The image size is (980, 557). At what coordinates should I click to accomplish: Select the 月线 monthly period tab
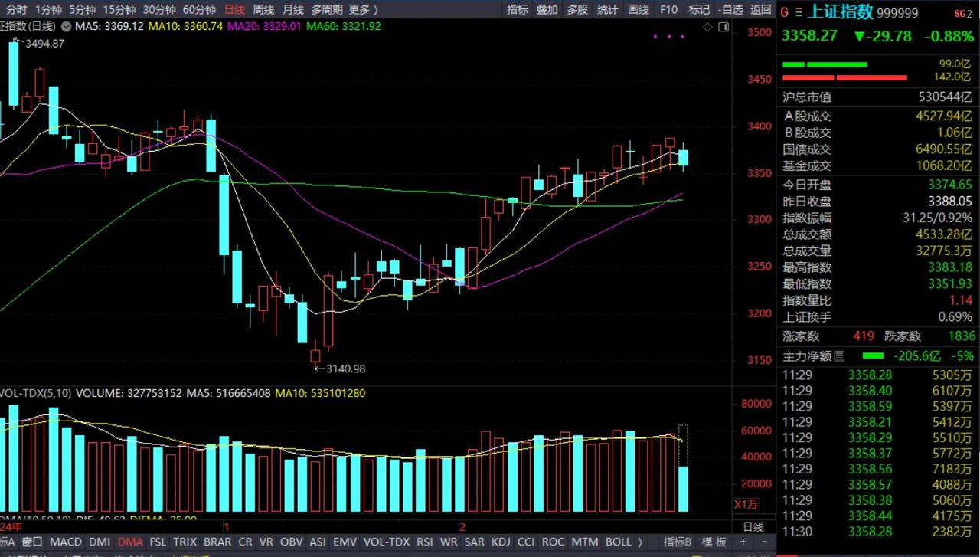coord(292,10)
